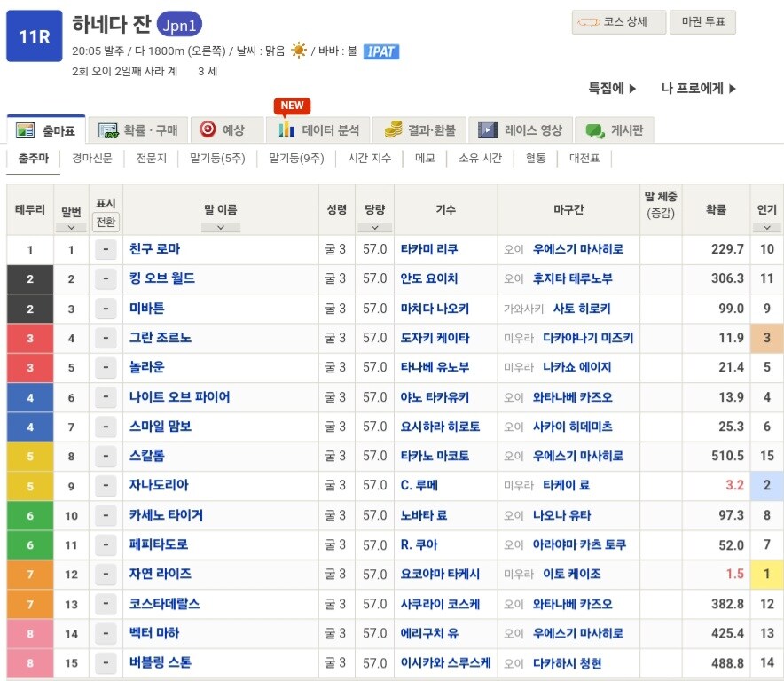784x681 pixels.
Task: Open the 당량 column sort dropdown
Action: [x=375, y=227]
